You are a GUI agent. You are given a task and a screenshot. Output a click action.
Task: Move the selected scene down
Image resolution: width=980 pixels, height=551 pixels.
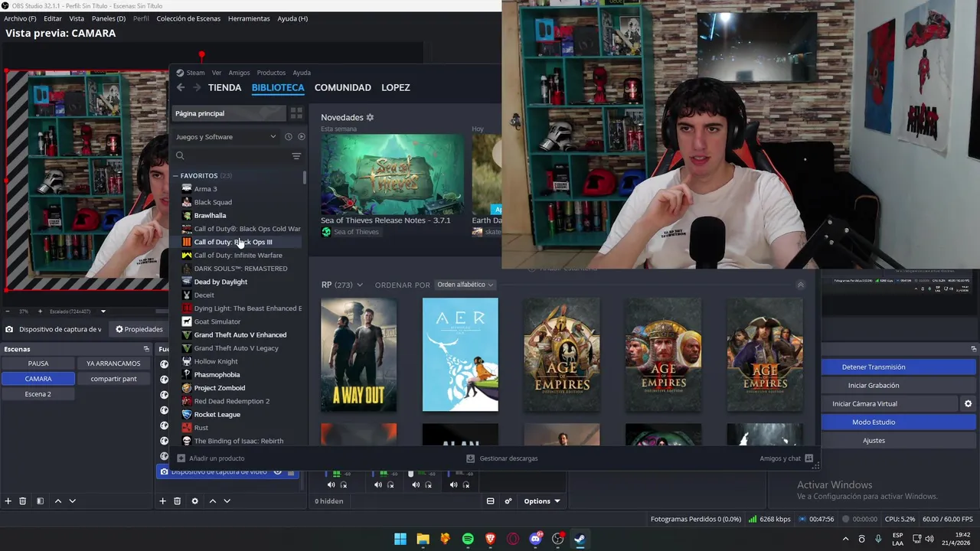pos(72,501)
